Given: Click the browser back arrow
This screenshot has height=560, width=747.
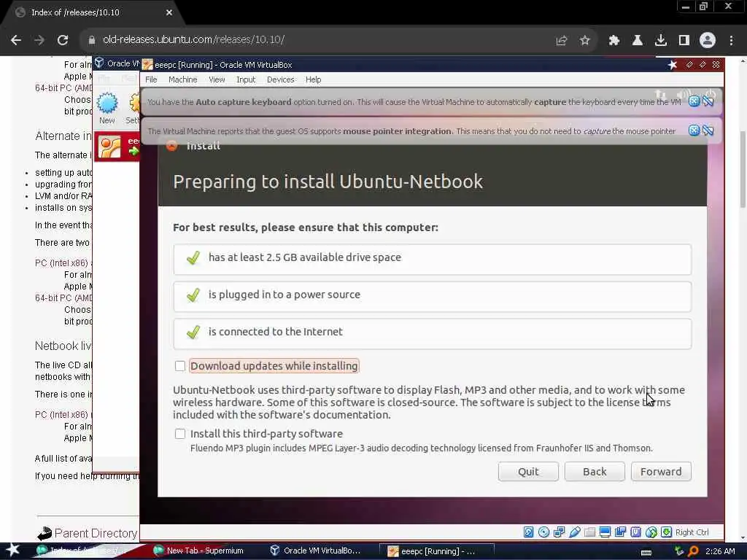Looking at the screenshot, I should pos(16,40).
